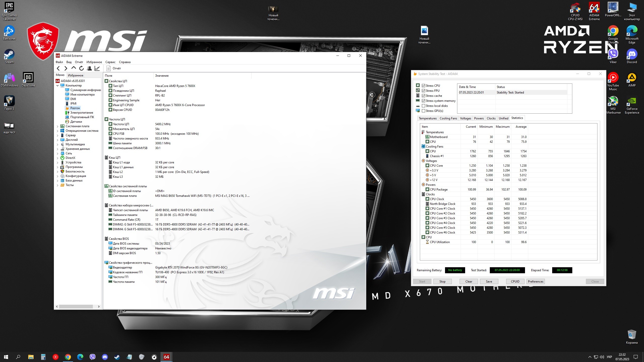
Task: Open the Google Chrome desktop shortcut
Action: pos(613,35)
